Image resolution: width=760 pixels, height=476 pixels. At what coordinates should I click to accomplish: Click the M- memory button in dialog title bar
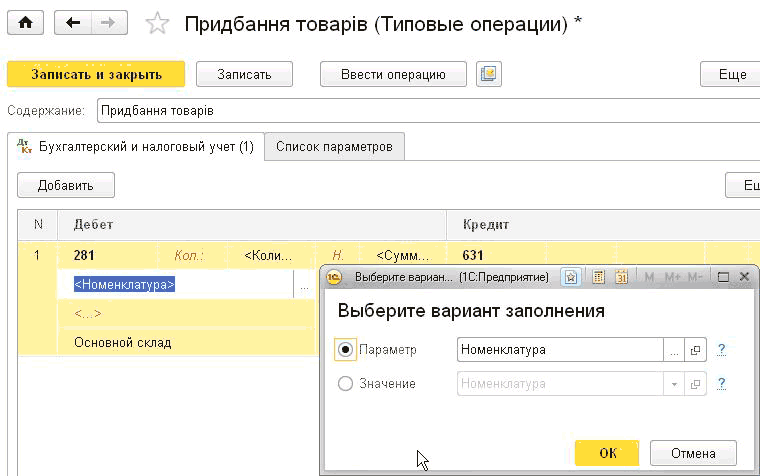tap(695, 277)
